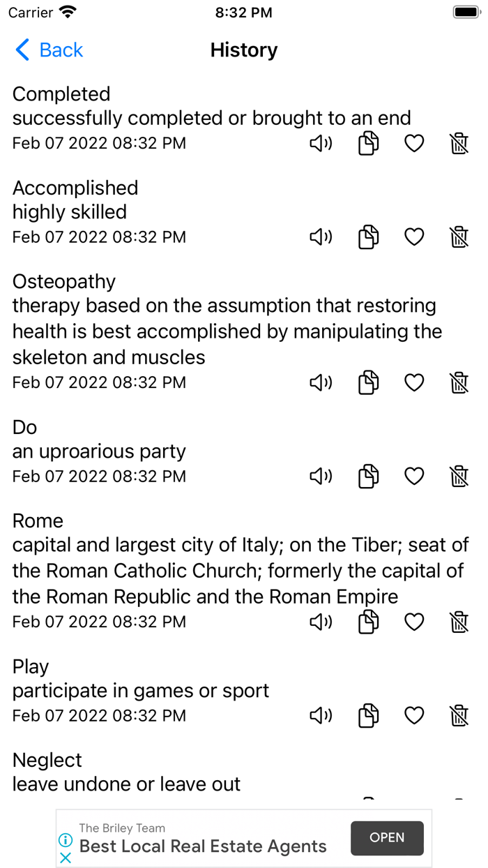Favorite the word Do

click(x=413, y=476)
